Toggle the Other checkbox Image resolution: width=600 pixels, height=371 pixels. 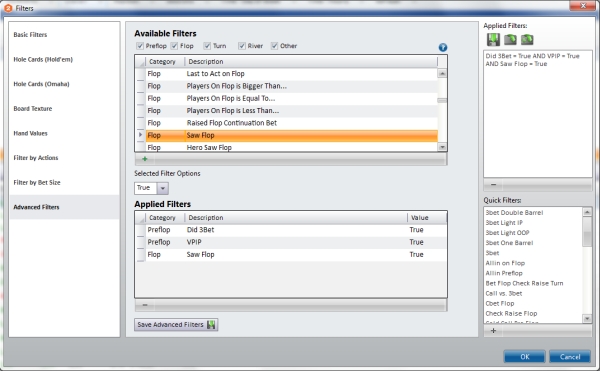(274, 46)
